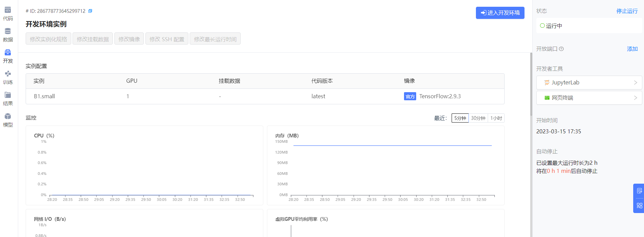Click the lower floating grid icon
This screenshot has width=644, height=237.
(x=639, y=206)
